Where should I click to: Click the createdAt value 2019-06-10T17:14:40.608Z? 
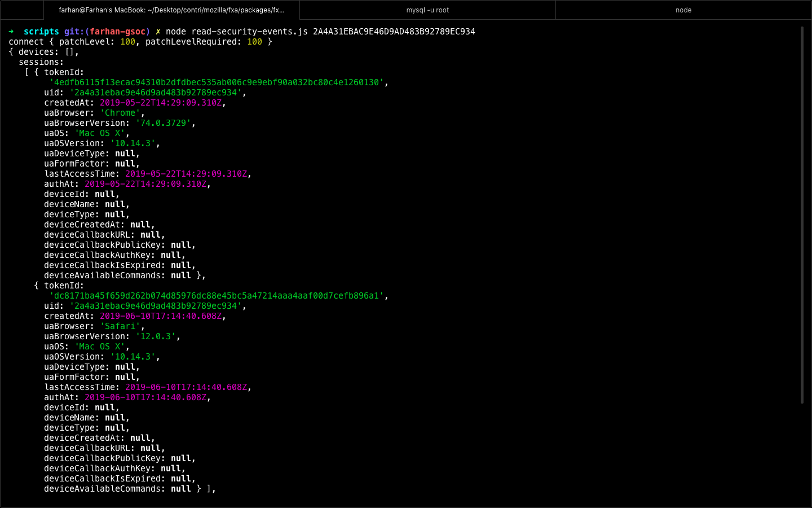tap(161, 316)
